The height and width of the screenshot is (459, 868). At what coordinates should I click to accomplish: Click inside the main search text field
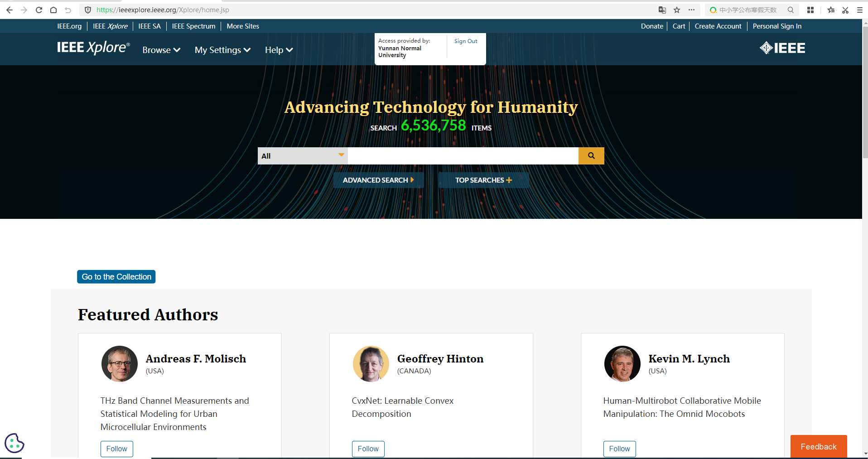point(463,156)
